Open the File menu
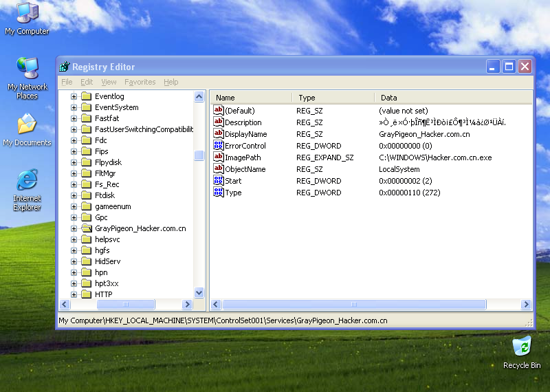Screen dimensions: 550x392 (67, 82)
